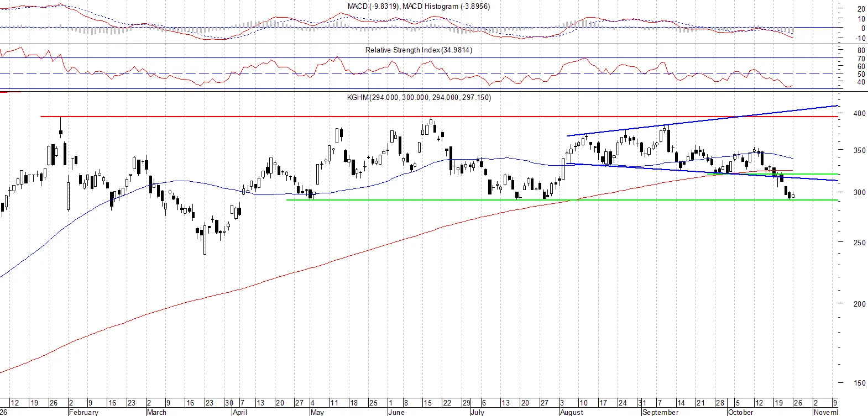Select the -10 label on the MACD axis
Viewport: 868px width, 416px height.
860,38
